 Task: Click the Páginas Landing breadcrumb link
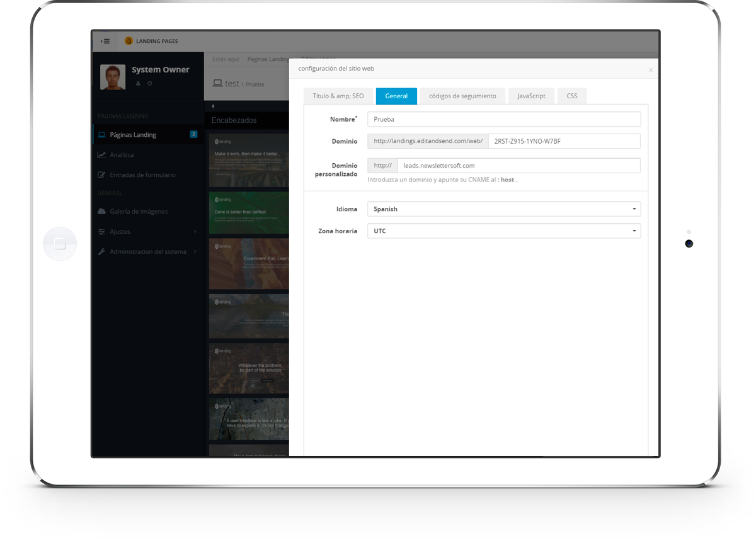pyautogui.click(x=268, y=59)
